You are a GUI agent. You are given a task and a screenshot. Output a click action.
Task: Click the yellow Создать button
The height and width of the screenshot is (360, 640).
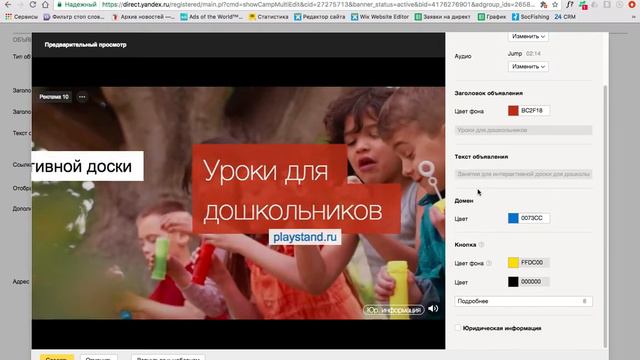(57, 357)
